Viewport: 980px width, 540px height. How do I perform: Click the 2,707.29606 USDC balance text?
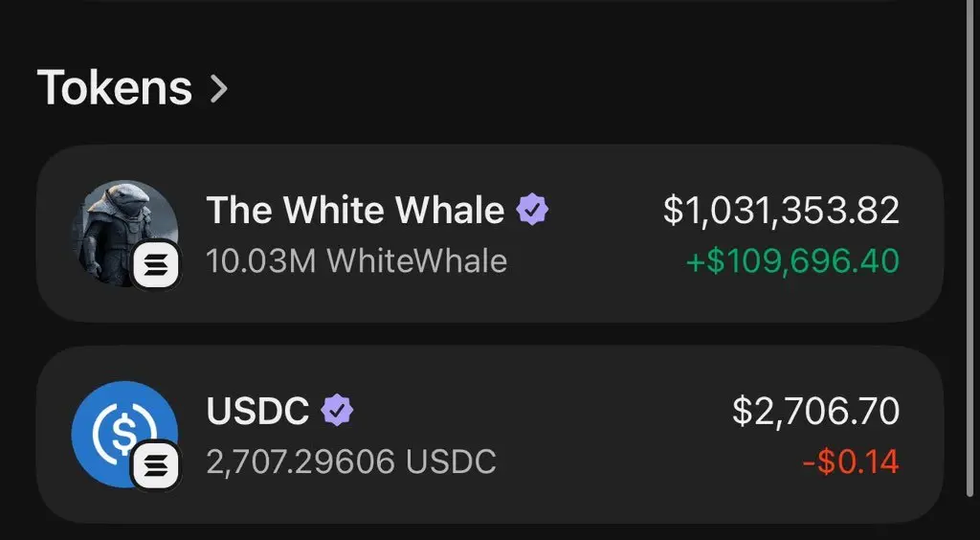tap(351, 461)
